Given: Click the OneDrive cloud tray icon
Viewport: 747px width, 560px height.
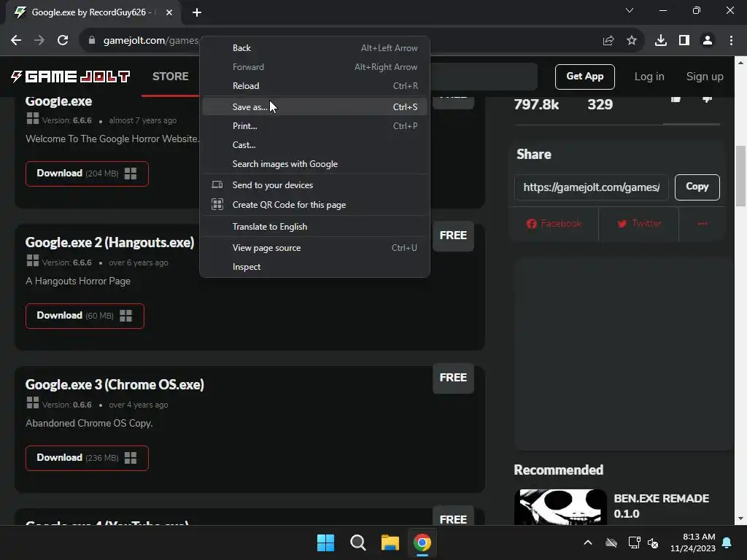Looking at the screenshot, I should (611, 542).
